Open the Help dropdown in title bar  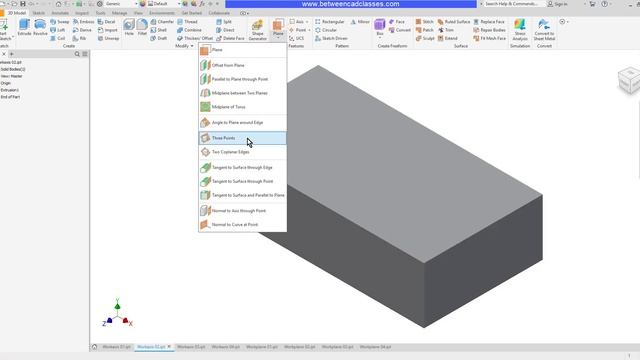(611, 4)
